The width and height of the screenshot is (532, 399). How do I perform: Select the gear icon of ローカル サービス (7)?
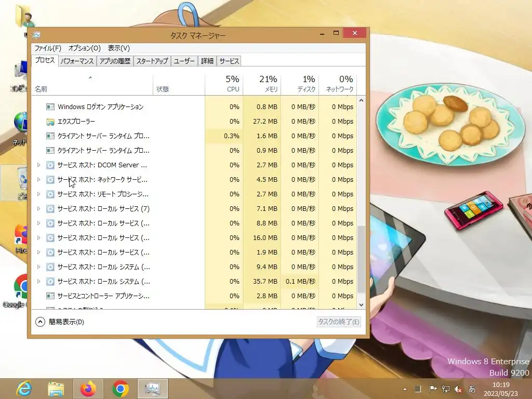(50, 209)
